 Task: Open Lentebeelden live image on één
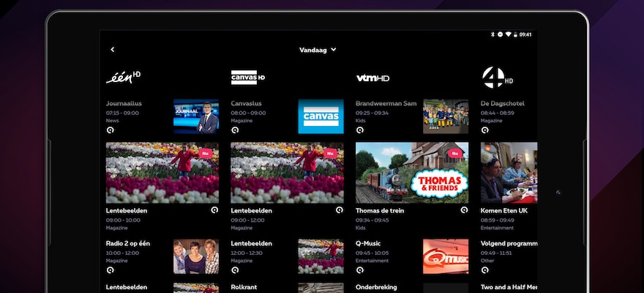[162, 173]
